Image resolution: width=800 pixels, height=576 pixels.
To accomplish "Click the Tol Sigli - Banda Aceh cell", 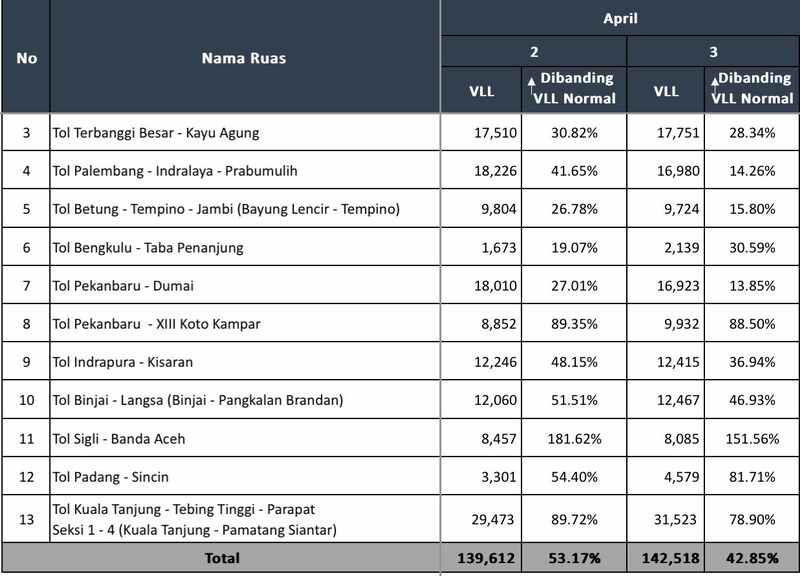I will click(121, 438).
